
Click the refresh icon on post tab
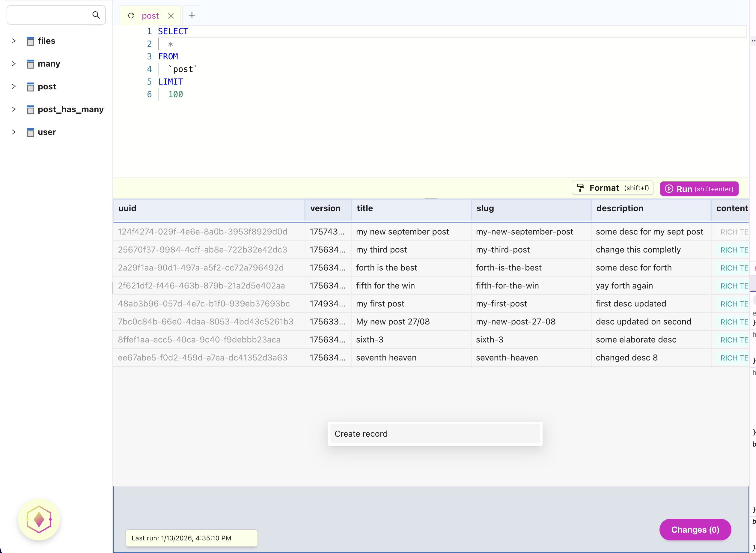(131, 16)
